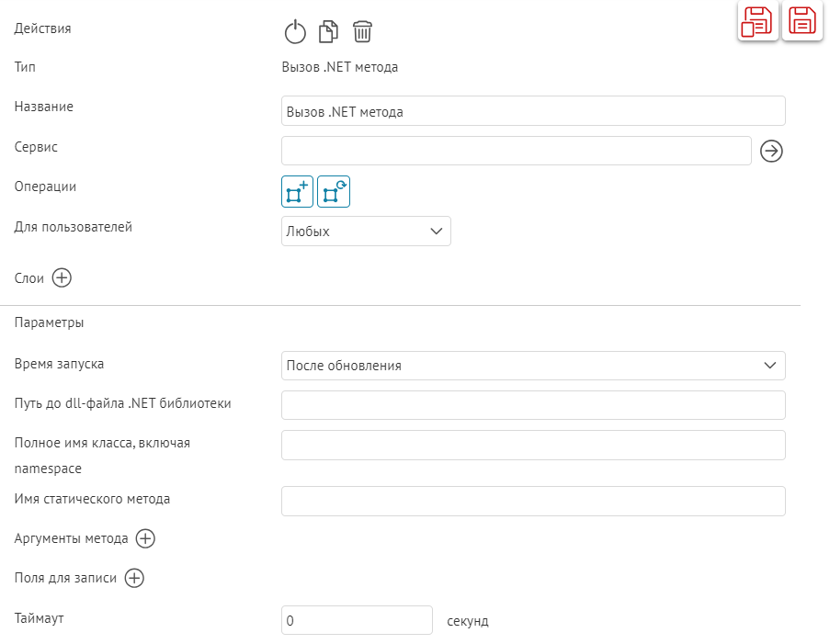This screenshot has height=644, width=830.
Task: Add a field for writing via plus icon
Action: tap(134, 578)
